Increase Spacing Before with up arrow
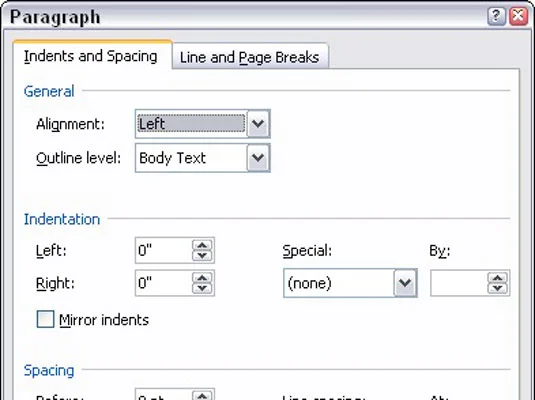This screenshot has height=400, width=535. [x=202, y=396]
